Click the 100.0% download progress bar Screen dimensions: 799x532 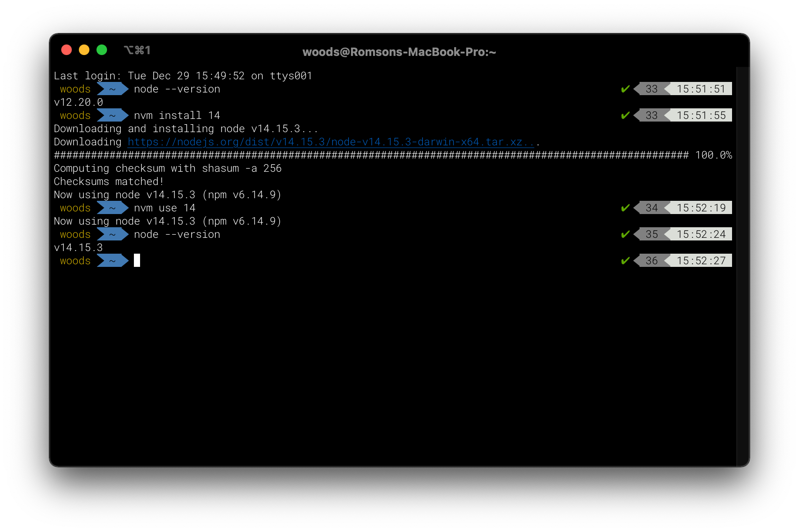point(393,155)
